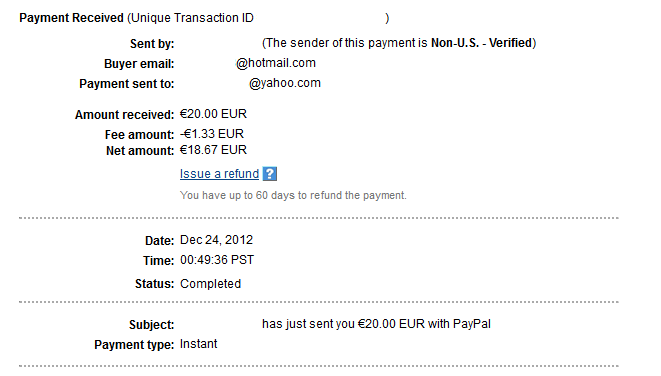The height and width of the screenshot is (376, 661).
Task: Click the Payment sent to label
Action: click(126, 84)
